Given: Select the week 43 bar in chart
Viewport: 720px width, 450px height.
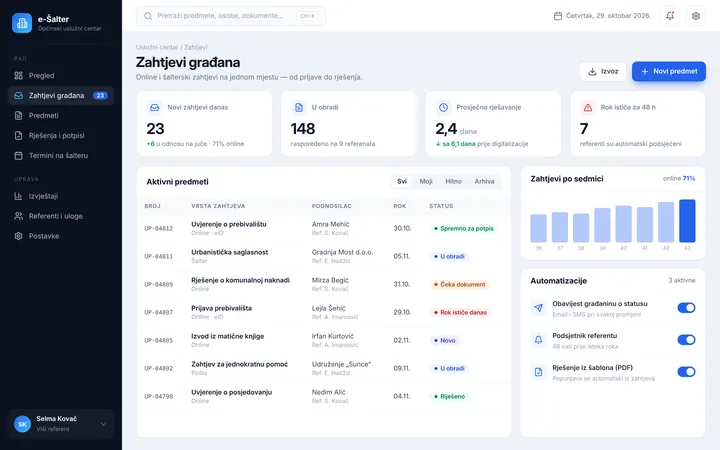Looking at the screenshot, I should (x=687, y=221).
